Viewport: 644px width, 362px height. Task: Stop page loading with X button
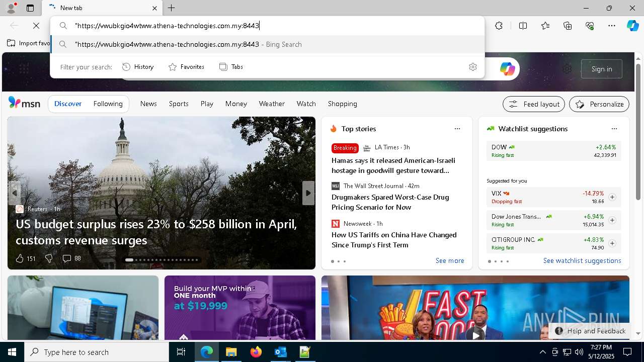[36, 26]
